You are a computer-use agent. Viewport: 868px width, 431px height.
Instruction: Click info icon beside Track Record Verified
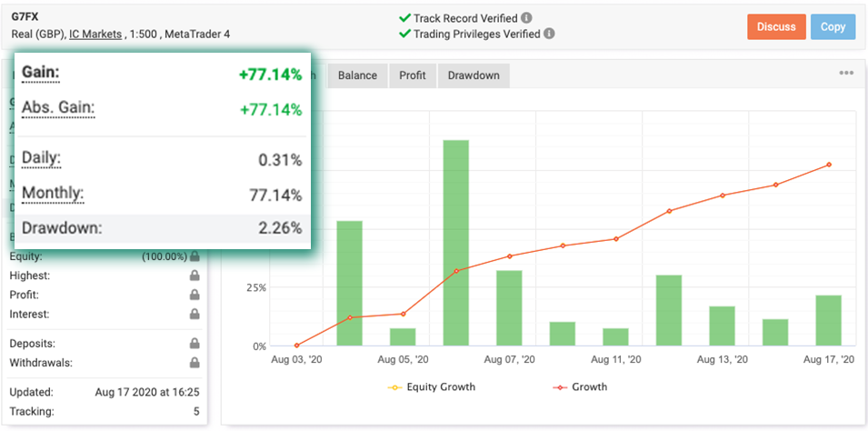527,18
